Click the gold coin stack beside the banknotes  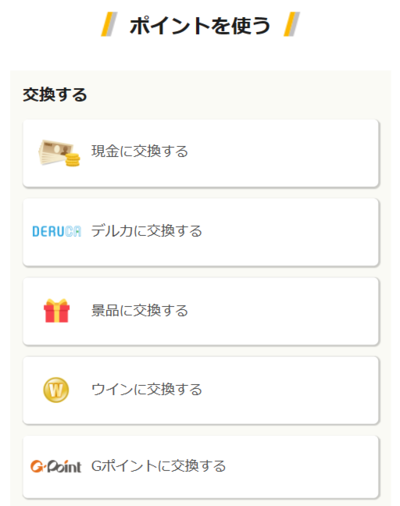click(73, 159)
